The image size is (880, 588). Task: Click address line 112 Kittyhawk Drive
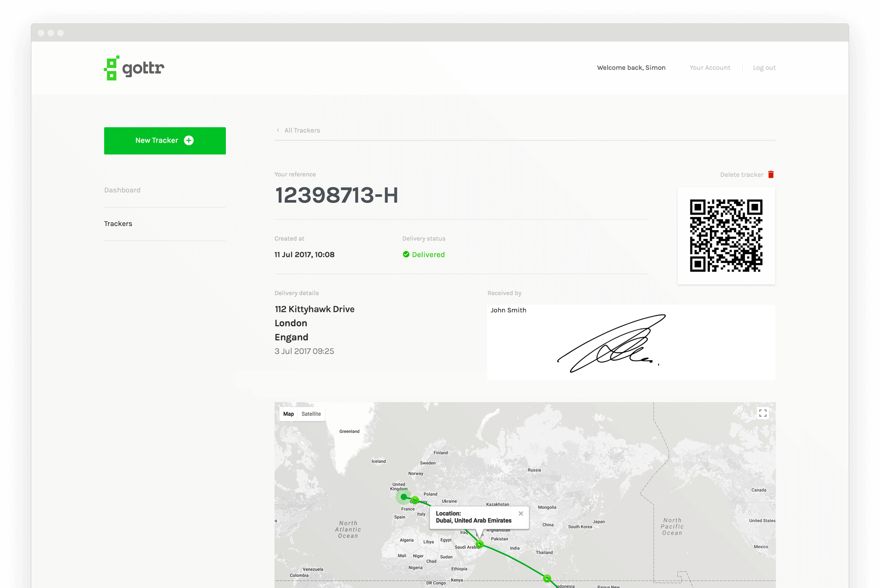click(x=314, y=309)
